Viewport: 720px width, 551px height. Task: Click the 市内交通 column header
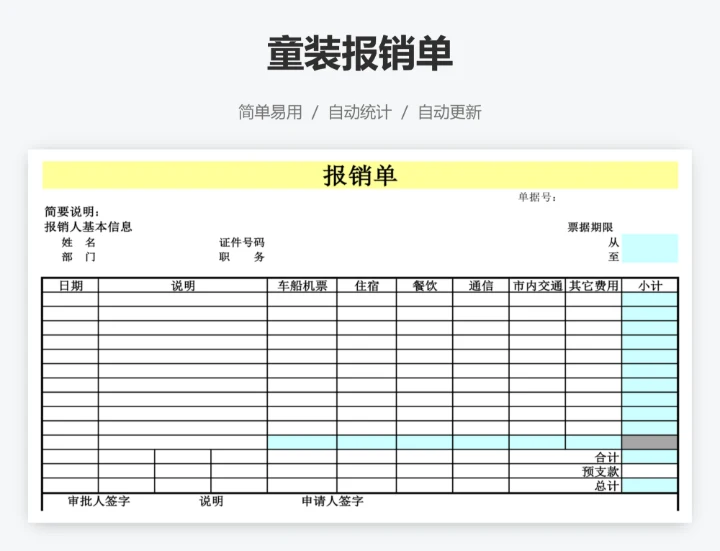pos(537,286)
